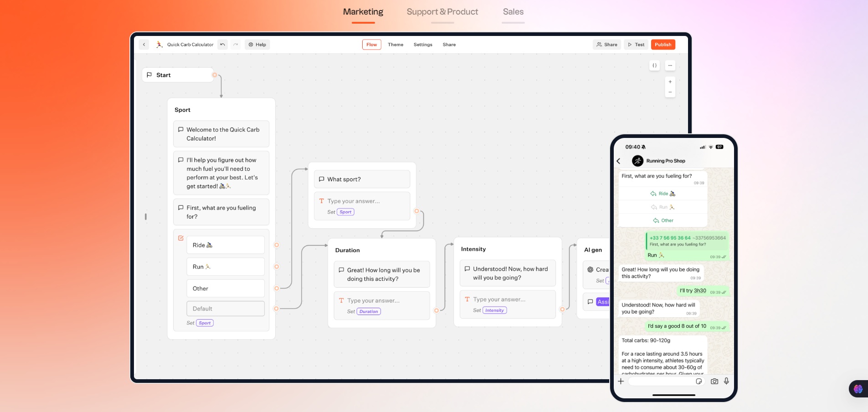Viewport: 868px width, 412px height.
Task: Click the Running Pro Shop avatar
Action: tap(638, 161)
